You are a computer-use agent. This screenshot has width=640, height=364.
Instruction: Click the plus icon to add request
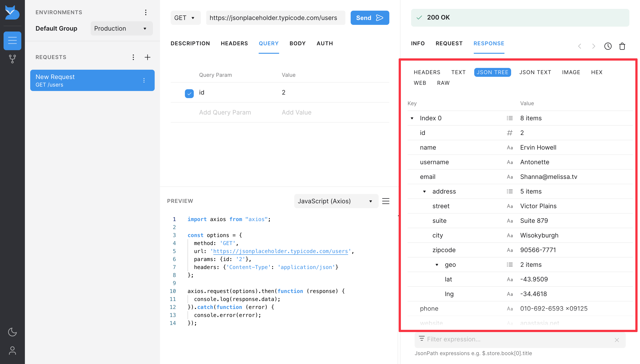click(x=147, y=57)
